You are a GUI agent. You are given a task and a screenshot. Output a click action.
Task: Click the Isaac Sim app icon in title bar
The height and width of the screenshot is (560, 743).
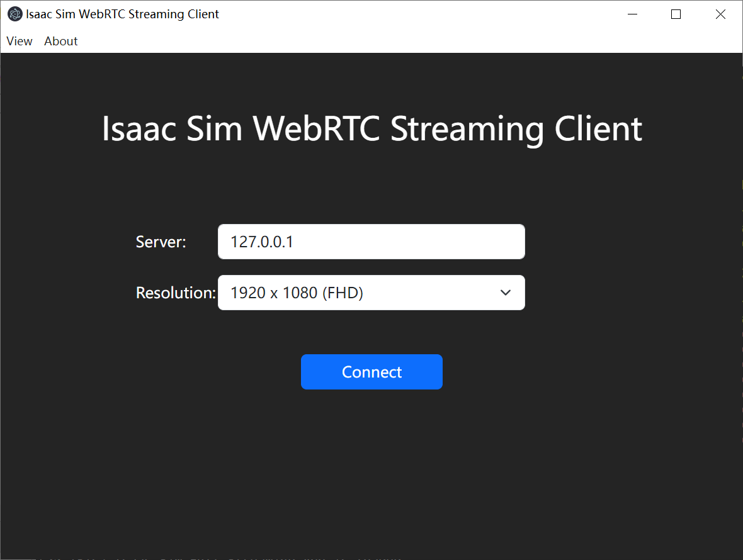pos(14,14)
